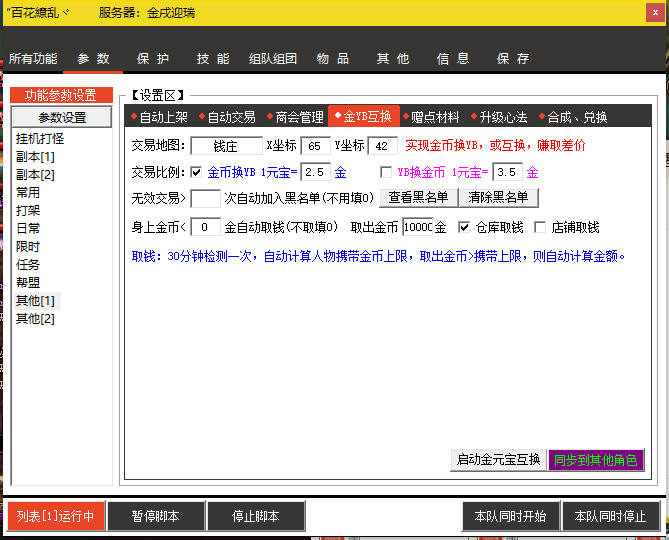The height and width of the screenshot is (540, 669).
Task: Open the 所有功能 menu tab
Action: point(33,58)
